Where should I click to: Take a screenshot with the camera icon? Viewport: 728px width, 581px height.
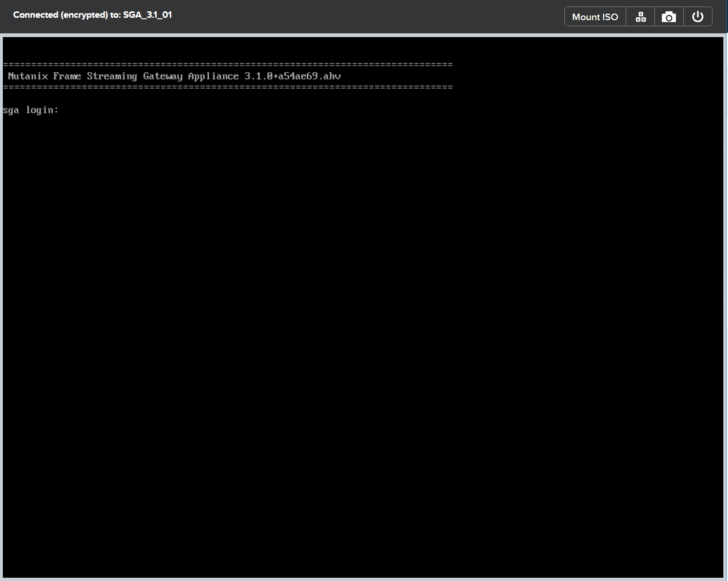coord(669,16)
